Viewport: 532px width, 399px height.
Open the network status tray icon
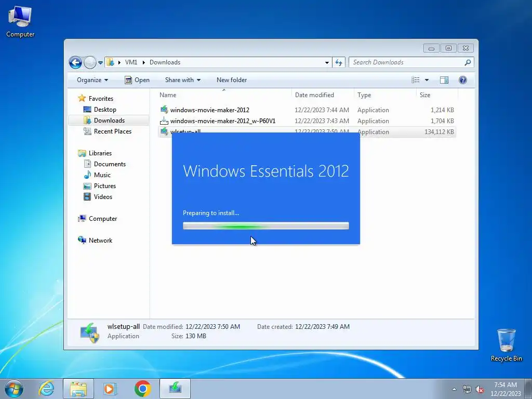pos(467,389)
